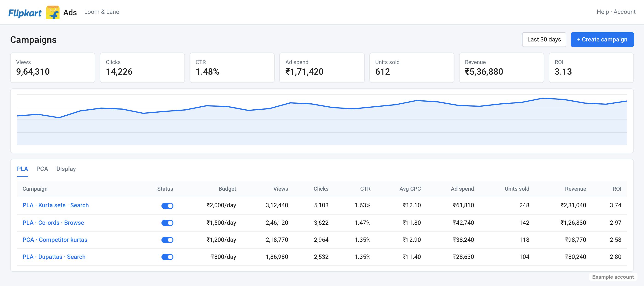Select the Ad spend card ₹1,71,420
Image resolution: width=644 pixels, height=286 pixels.
click(322, 67)
